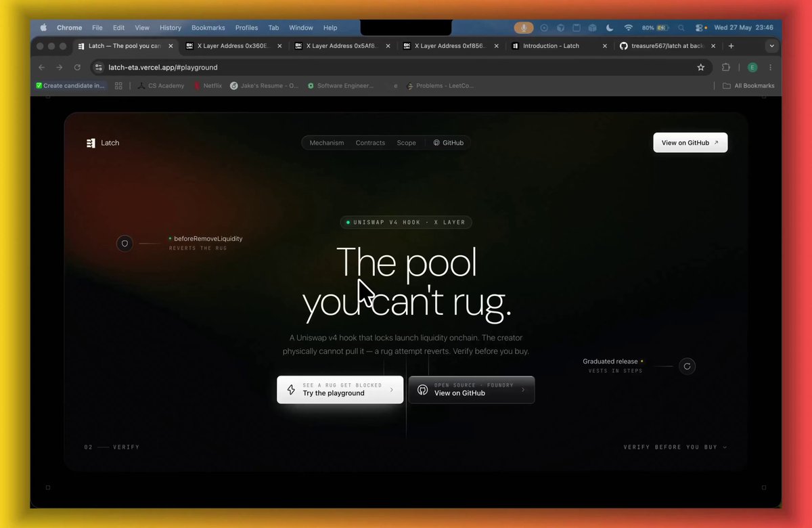Image resolution: width=812 pixels, height=528 pixels.
Task: Bookmark this page with the star icon
Action: 700,68
